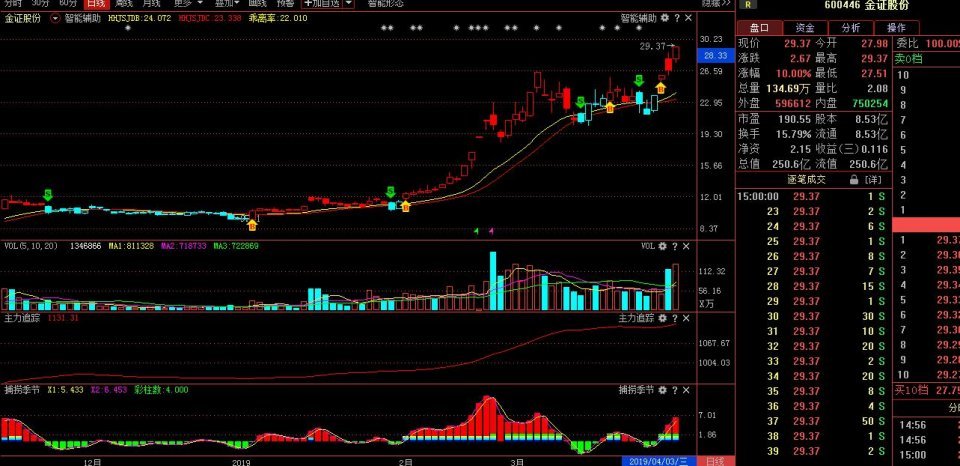Click the R badge above quote panel
Image resolution: width=960 pixels, height=466 pixels.
point(748,5)
